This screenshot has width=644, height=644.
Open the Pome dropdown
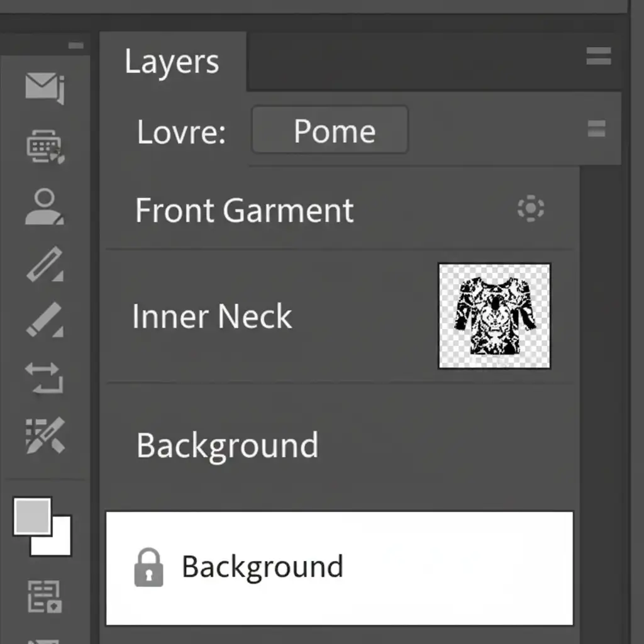pos(330,131)
